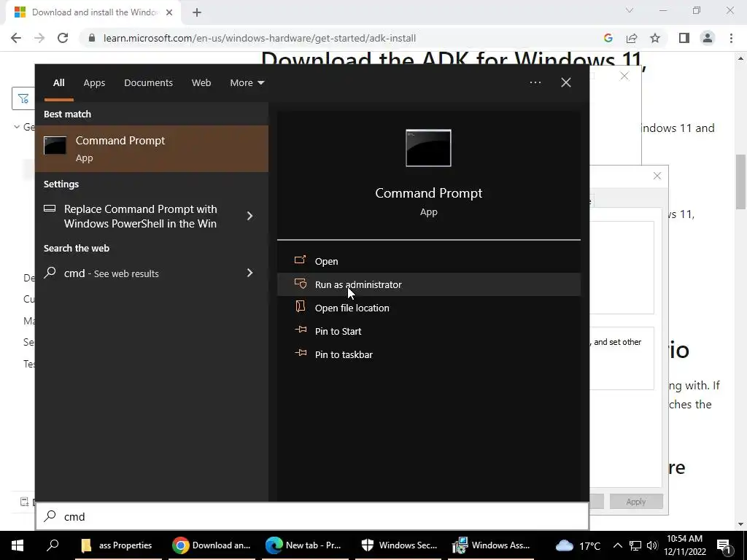
Task: Open ass Properties taskbar window
Action: [x=117, y=545]
